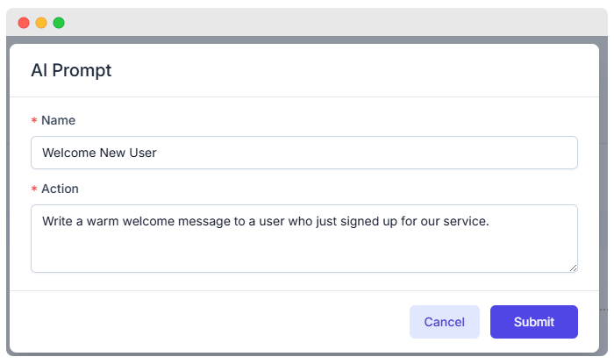Click the AI Prompt dialog title
The image size is (614, 364).
point(71,70)
